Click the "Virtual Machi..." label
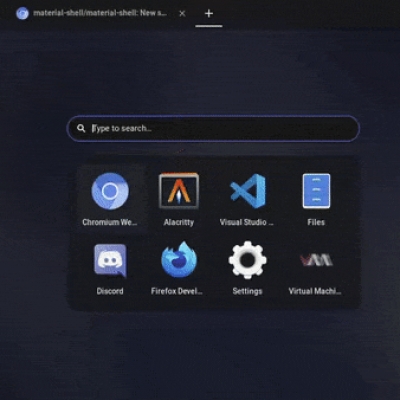Viewport: 400px width, 400px height. [315, 291]
